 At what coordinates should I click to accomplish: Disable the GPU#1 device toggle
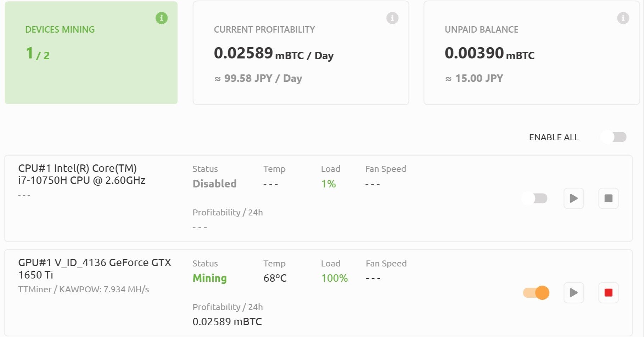tap(536, 293)
